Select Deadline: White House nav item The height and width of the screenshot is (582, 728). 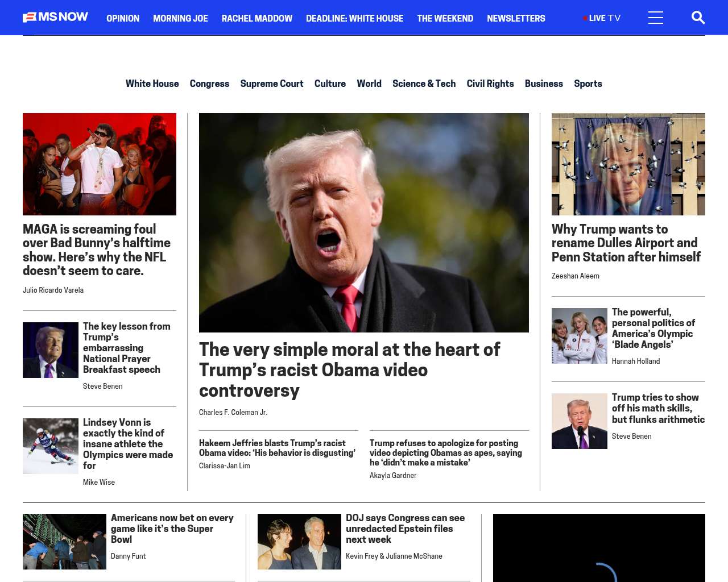tap(354, 18)
